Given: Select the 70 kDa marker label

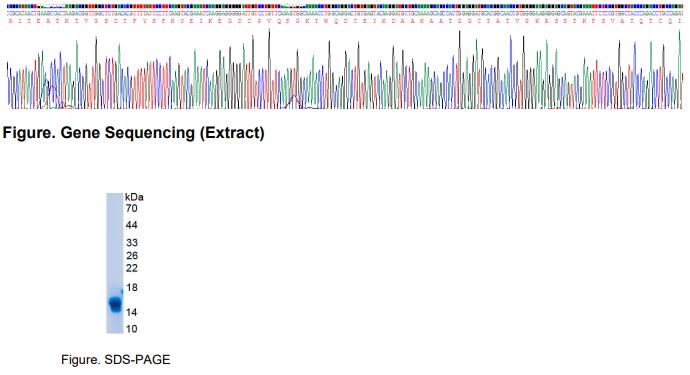Looking at the screenshot, I should (x=131, y=208).
